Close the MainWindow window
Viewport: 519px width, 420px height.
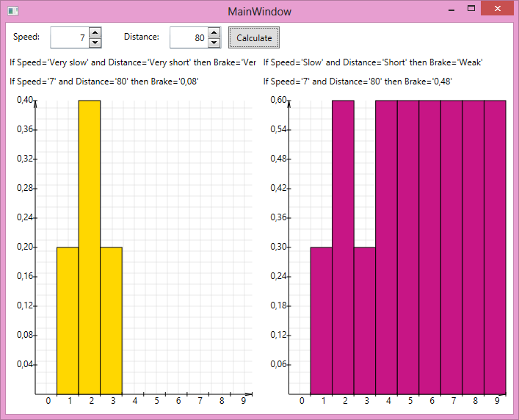click(x=498, y=9)
